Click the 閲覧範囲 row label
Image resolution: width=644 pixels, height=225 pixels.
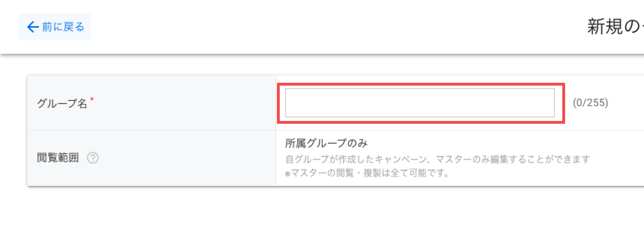58,158
